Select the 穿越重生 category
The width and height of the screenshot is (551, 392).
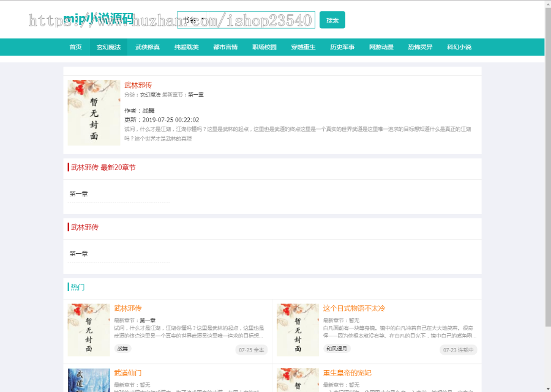click(x=304, y=46)
